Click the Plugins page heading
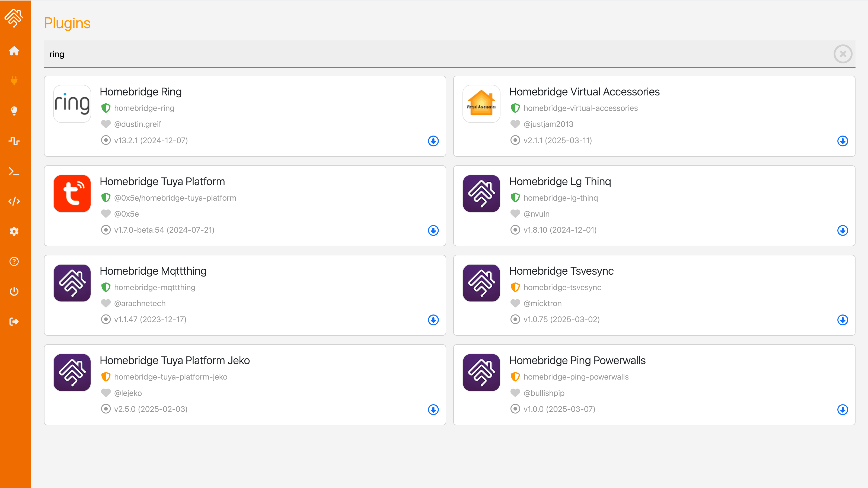Screen dimensions: 868x488 coord(67,23)
